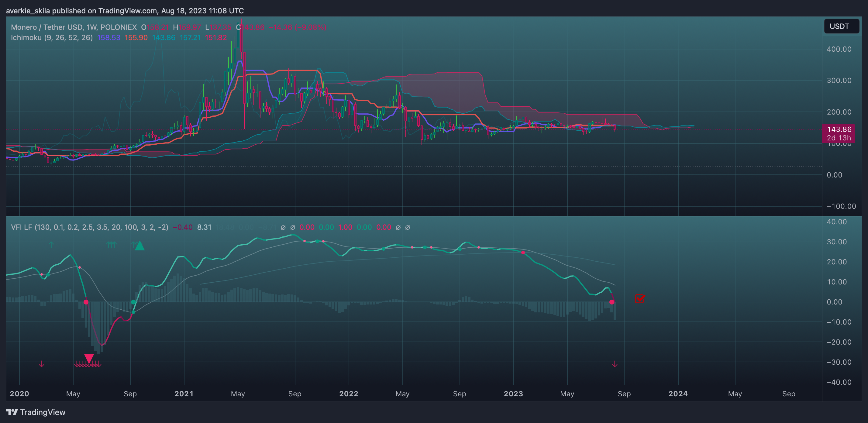Open the USDT currency selector
This screenshot has width=868, height=423.
tap(841, 26)
